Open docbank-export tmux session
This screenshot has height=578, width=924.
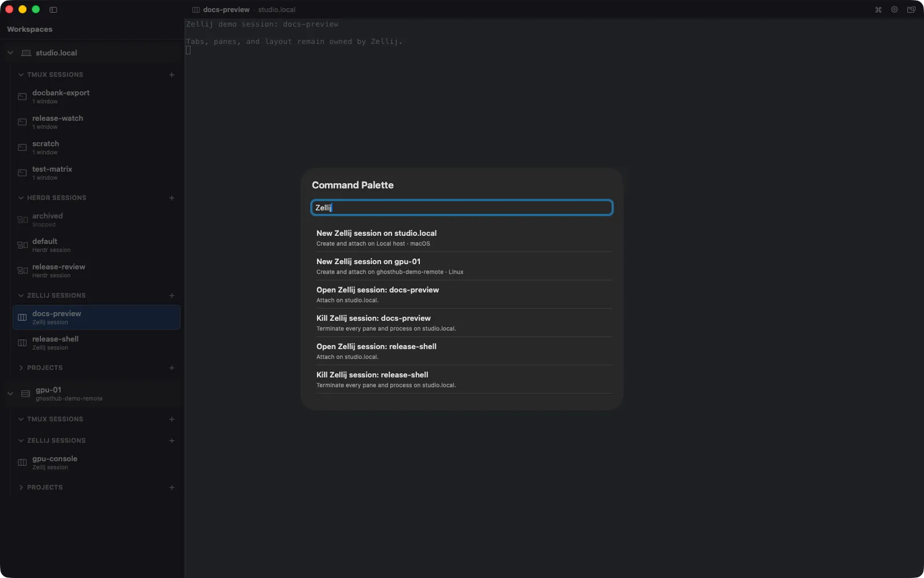click(96, 97)
